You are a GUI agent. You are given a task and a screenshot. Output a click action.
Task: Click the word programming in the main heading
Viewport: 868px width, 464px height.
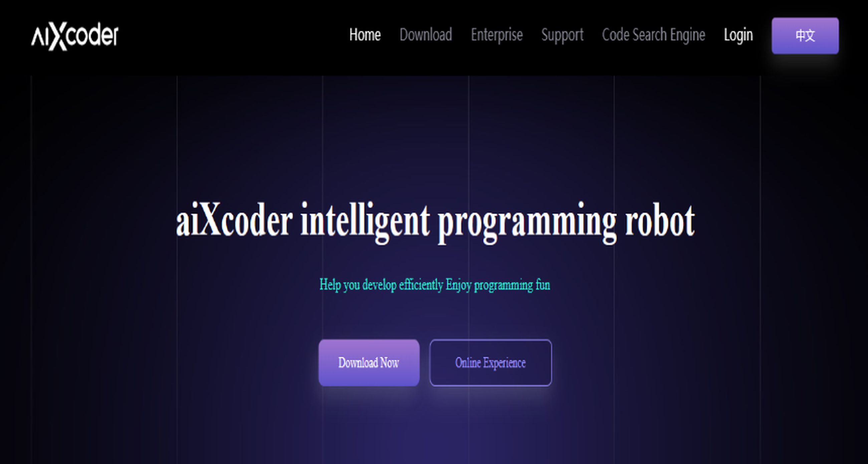[527, 223]
